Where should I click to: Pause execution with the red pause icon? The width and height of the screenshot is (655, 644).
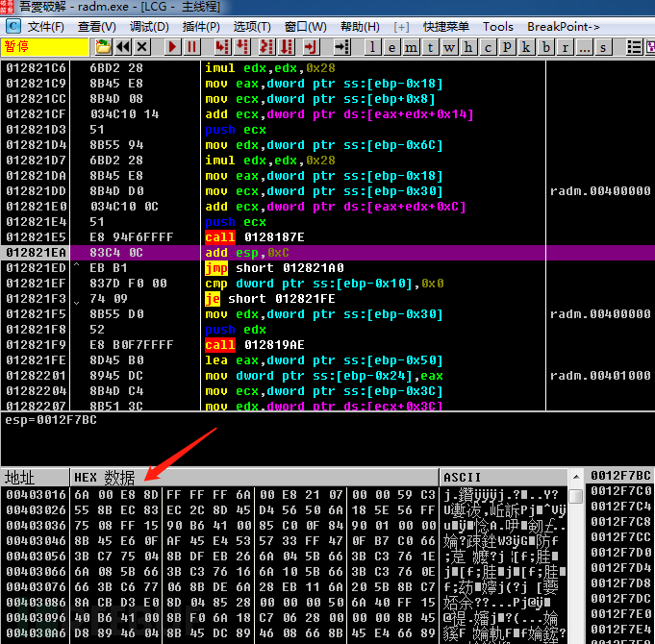click(x=191, y=46)
